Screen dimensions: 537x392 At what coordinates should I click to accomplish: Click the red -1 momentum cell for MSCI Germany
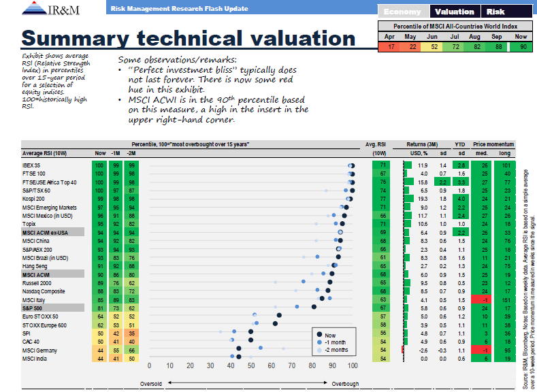(481, 350)
